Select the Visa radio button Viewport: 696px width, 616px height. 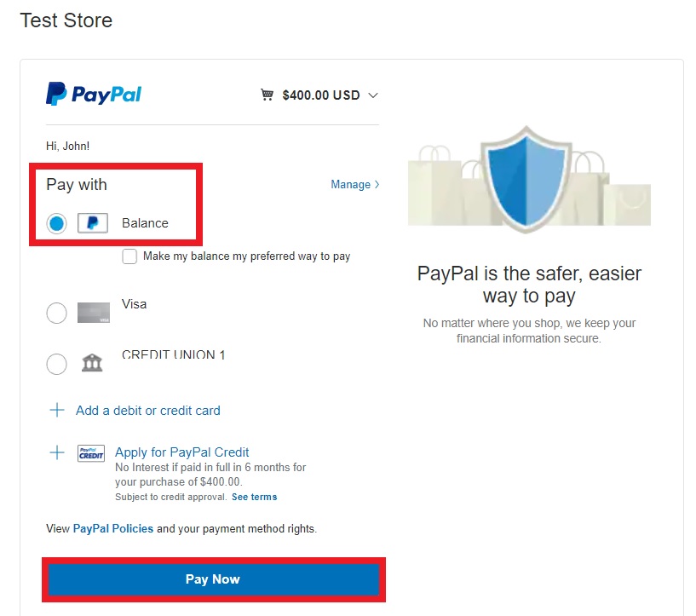56,314
